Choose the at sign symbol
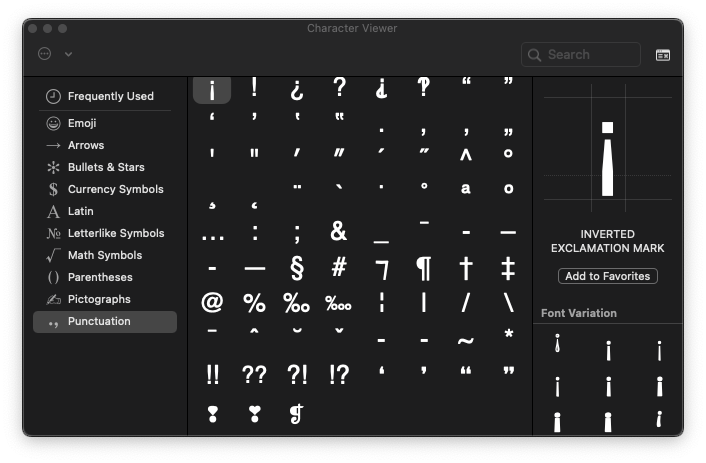Image resolution: width=706 pixels, height=463 pixels. click(x=212, y=302)
